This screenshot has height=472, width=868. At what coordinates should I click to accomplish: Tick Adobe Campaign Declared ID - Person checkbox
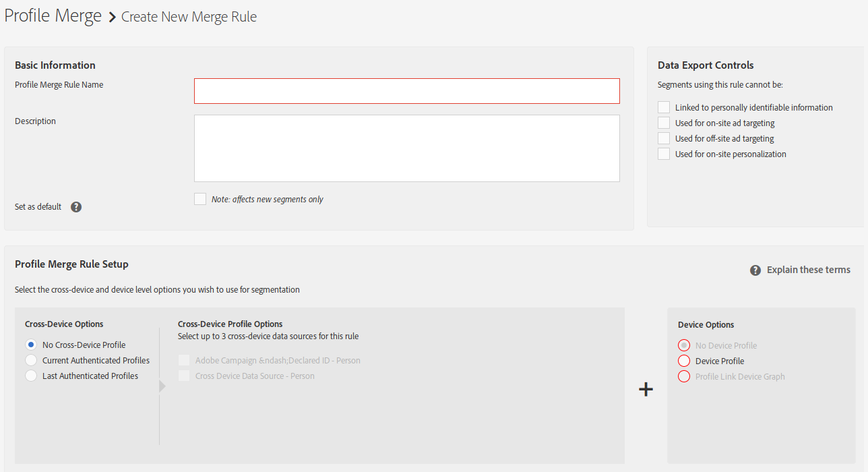tap(184, 360)
